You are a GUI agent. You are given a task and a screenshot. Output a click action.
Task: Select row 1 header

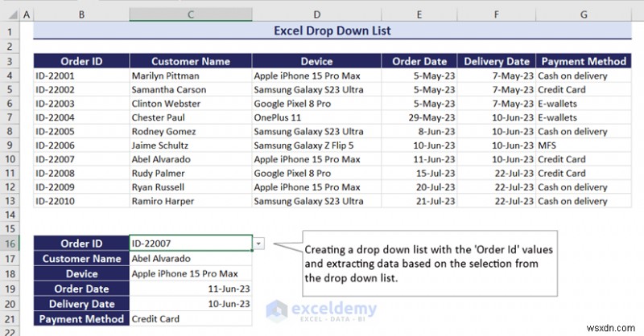tap(10, 31)
